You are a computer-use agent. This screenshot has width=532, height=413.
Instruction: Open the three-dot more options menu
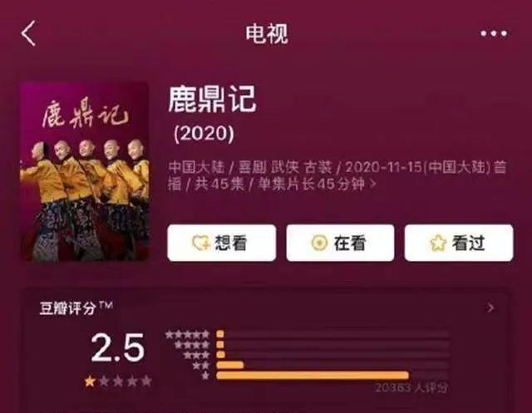[493, 33]
